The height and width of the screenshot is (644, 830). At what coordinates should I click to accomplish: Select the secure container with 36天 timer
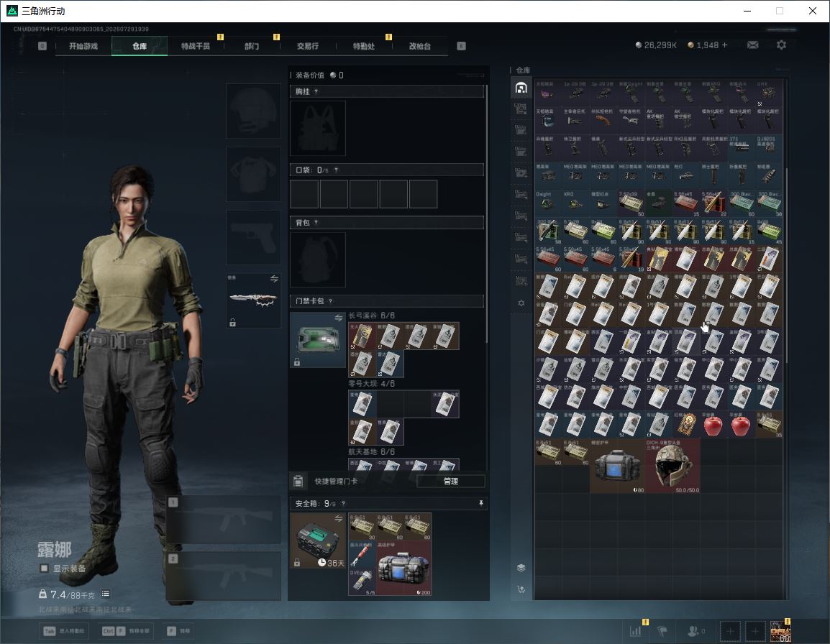click(318, 540)
